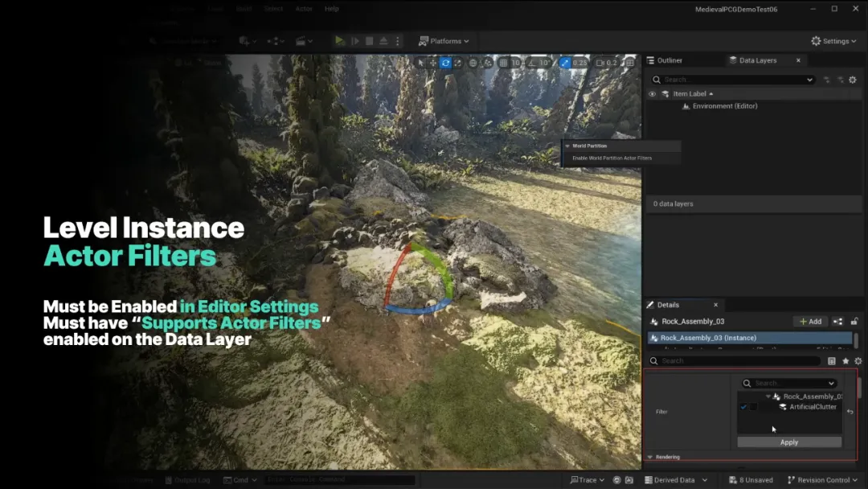
Task: Open the Platforms dropdown
Action: (444, 41)
